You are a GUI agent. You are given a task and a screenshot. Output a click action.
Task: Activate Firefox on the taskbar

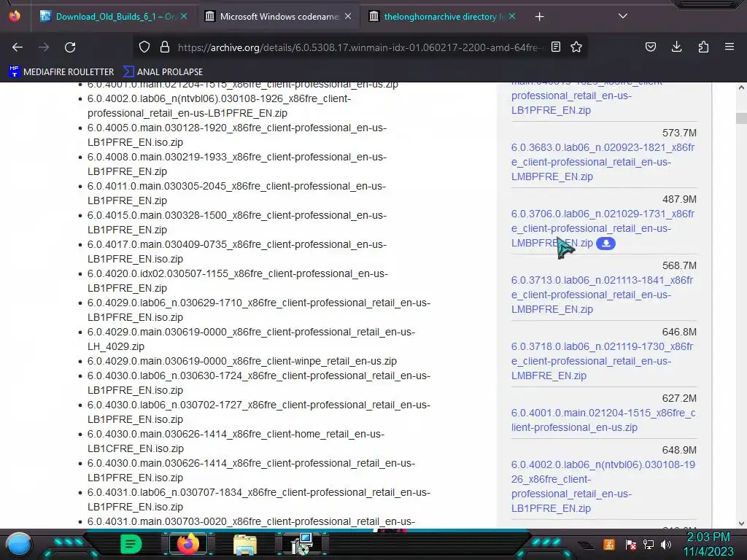(x=187, y=544)
